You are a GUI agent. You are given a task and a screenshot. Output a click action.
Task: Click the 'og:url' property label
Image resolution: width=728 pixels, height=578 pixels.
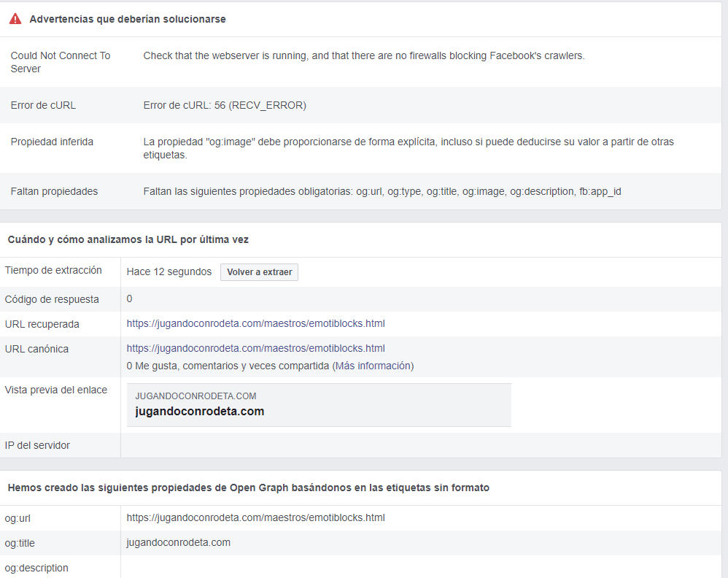(x=18, y=518)
